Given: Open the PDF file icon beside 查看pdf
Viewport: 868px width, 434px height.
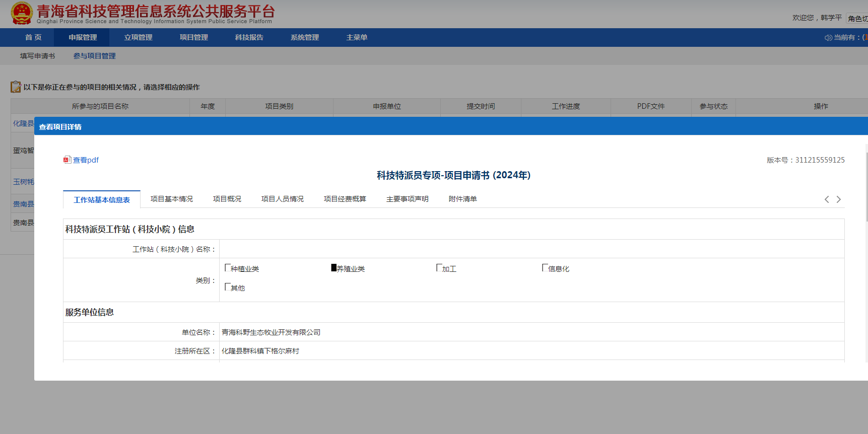Looking at the screenshot, I should (67, 160).
